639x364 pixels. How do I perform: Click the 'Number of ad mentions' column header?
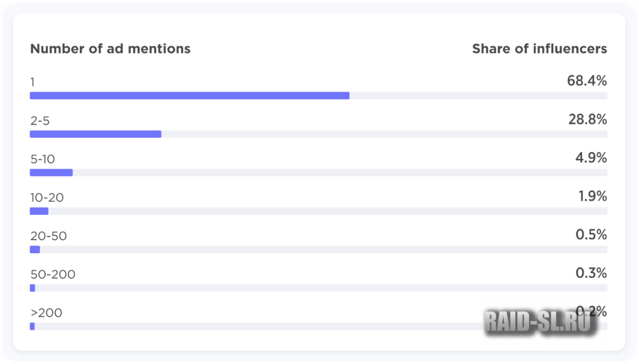tap(110, 49)
